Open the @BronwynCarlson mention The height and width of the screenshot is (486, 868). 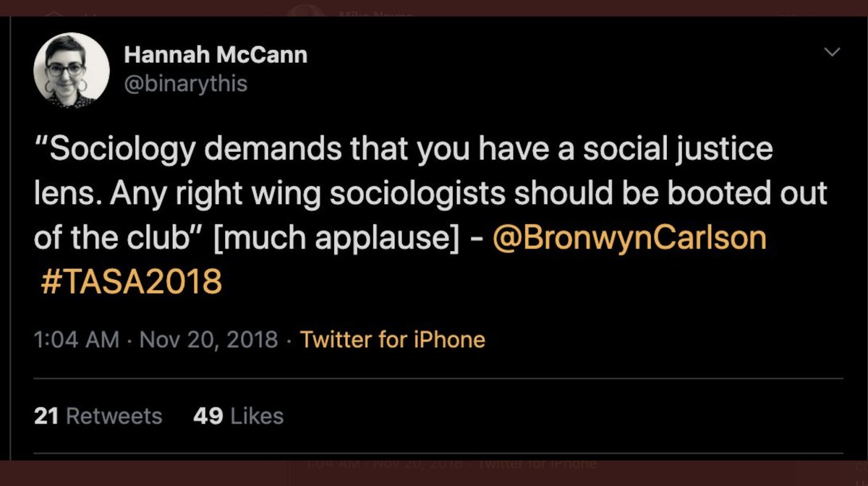click(x=629, y=238)
